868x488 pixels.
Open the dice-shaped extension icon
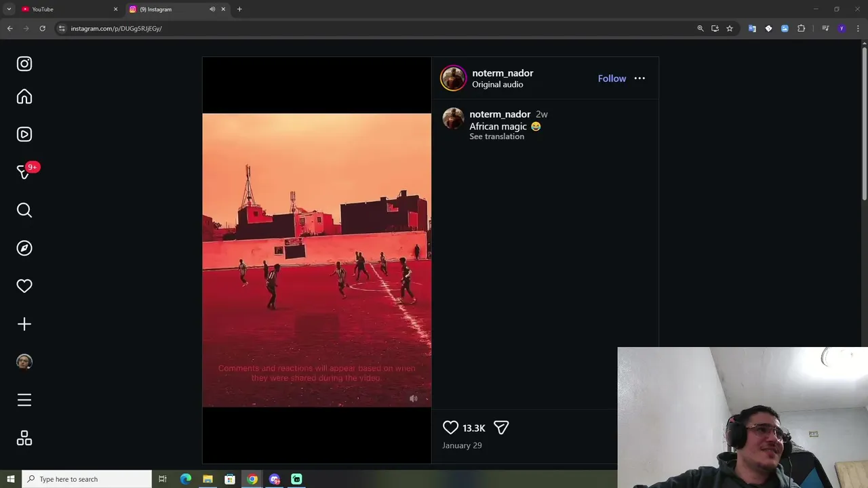768,28
